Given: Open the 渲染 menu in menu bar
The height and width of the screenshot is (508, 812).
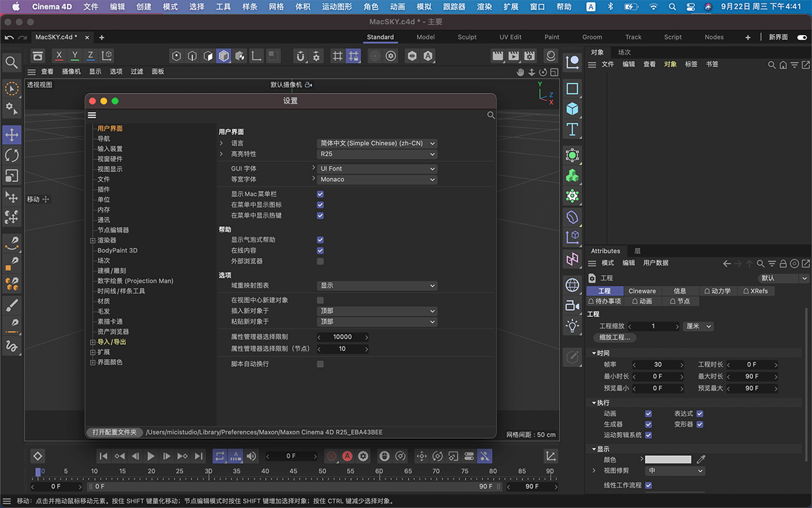Looking at the screenshot, I should tap(484, 7).
